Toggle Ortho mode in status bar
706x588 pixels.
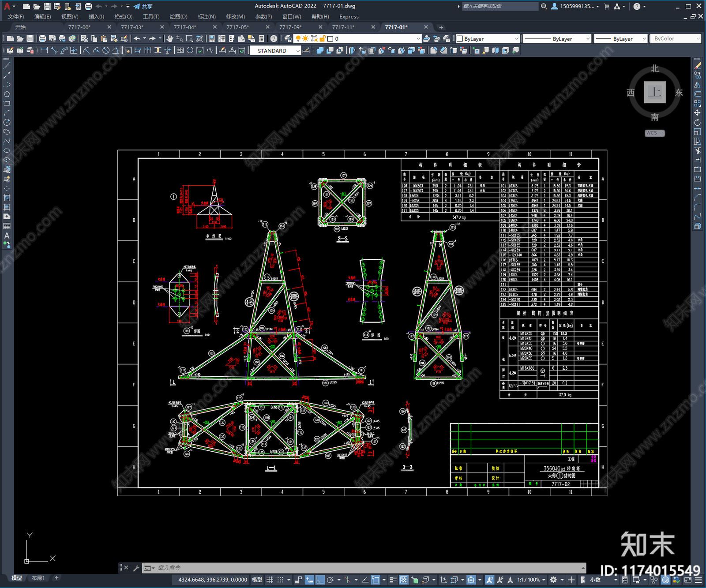(x=320, y=580)
